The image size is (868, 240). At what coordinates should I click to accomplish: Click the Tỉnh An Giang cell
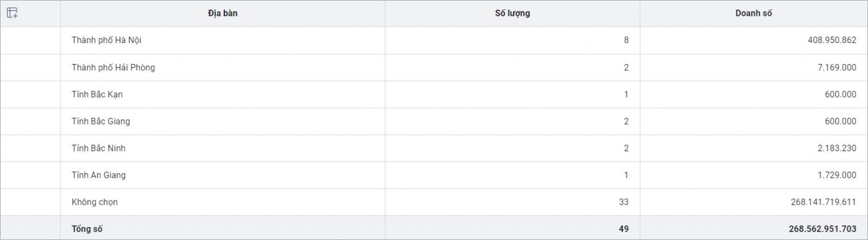[x=223, y=175]
